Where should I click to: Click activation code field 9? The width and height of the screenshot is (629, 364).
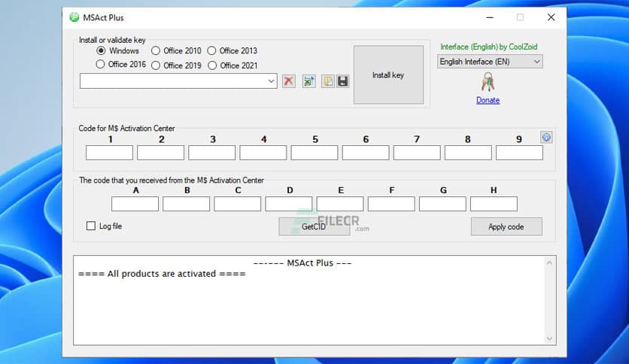(x=519, y=153)
